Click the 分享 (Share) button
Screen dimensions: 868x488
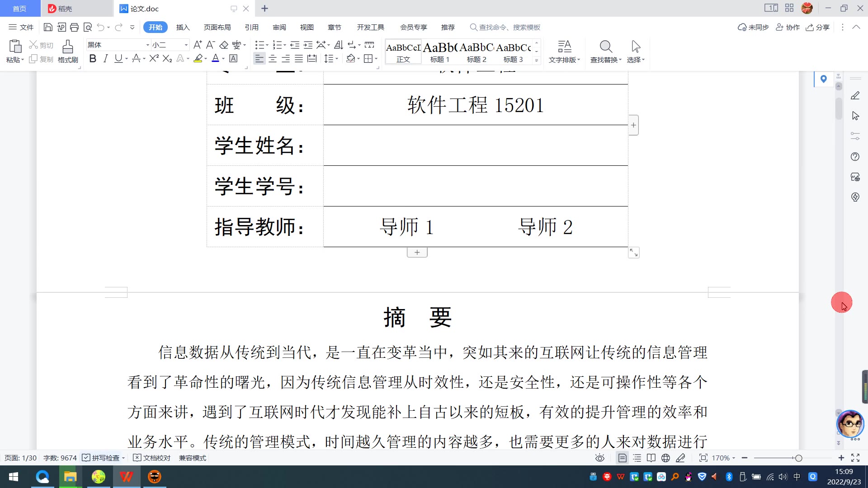tap(818, 27)
